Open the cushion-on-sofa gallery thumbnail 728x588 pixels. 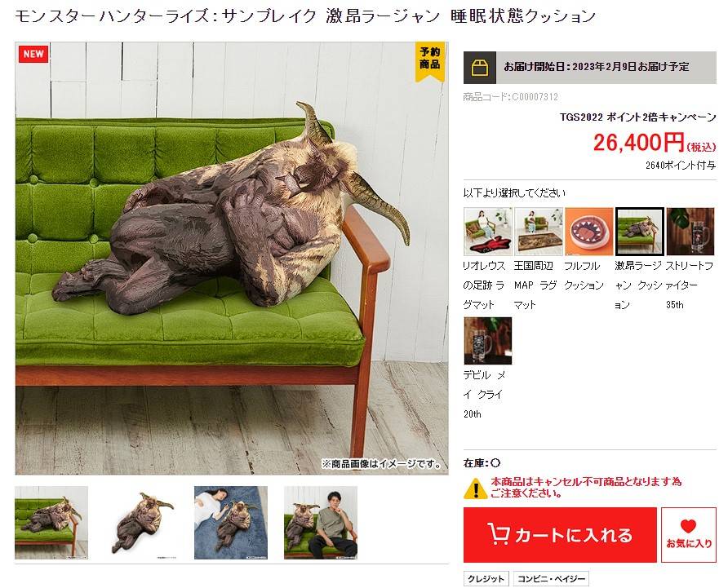tap(51, 523)
